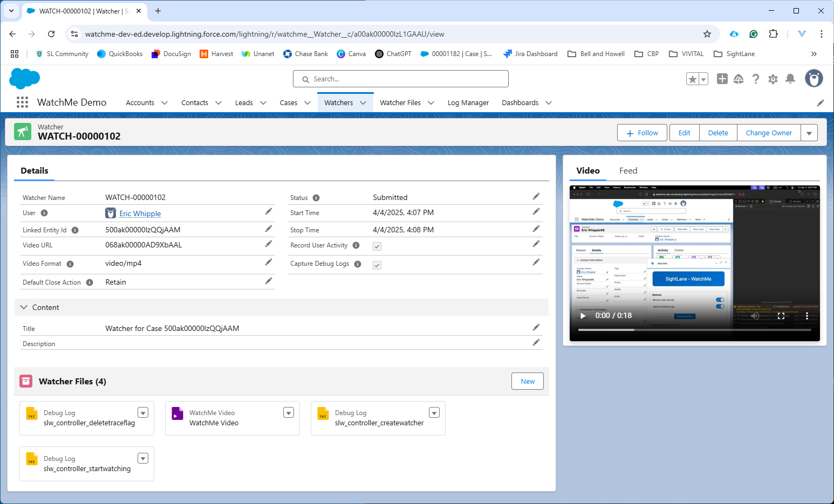Collapse the Content section
Image resolution: width=834 pixels, height=504 pixels.
tap(24, 307)
